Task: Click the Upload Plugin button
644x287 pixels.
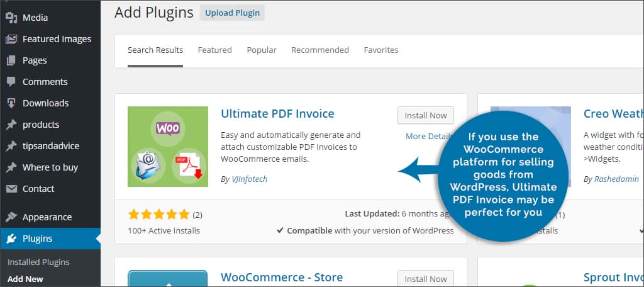Action: [233, 13]
